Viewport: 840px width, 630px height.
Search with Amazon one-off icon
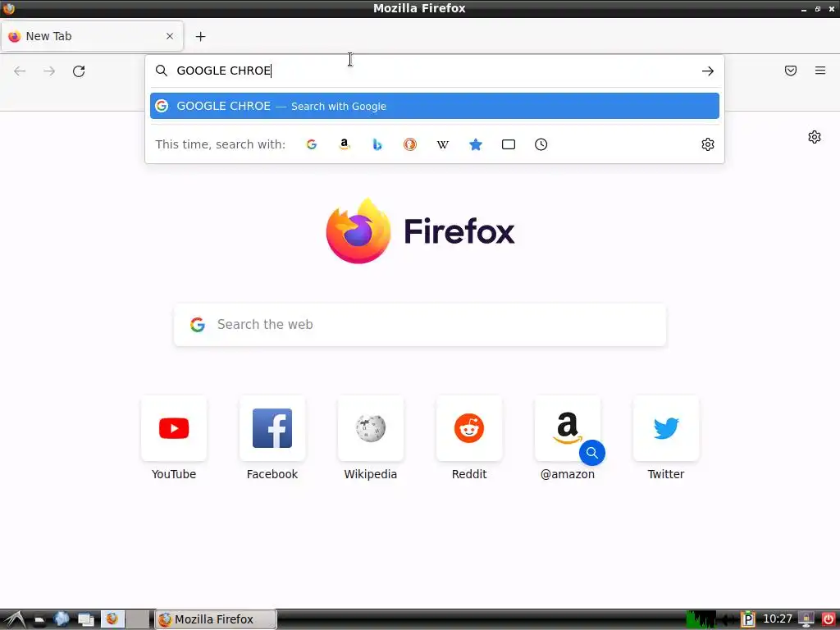coord(345,144)
